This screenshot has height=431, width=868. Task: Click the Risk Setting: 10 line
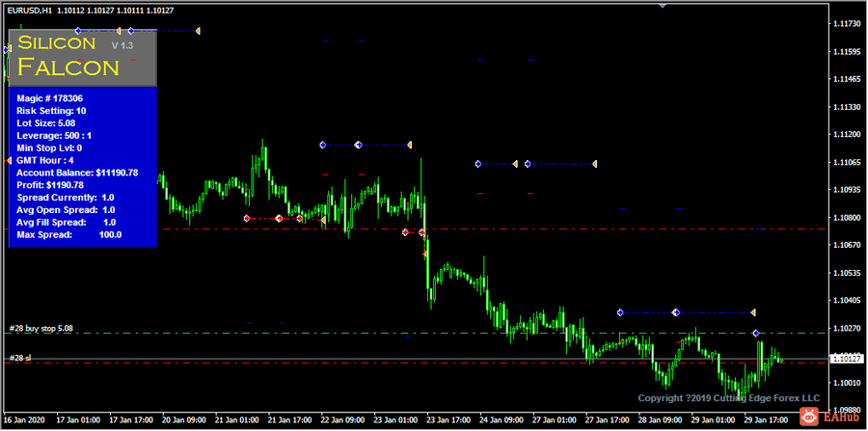[51, 111]
